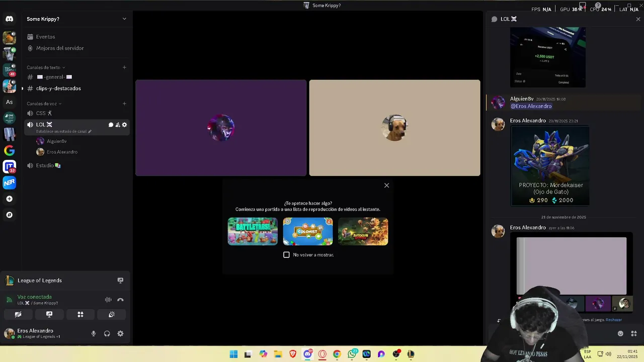This screenshot has height=362, width=644.
Task: Open OBS Studio from the taskbar
Action: 396,354
